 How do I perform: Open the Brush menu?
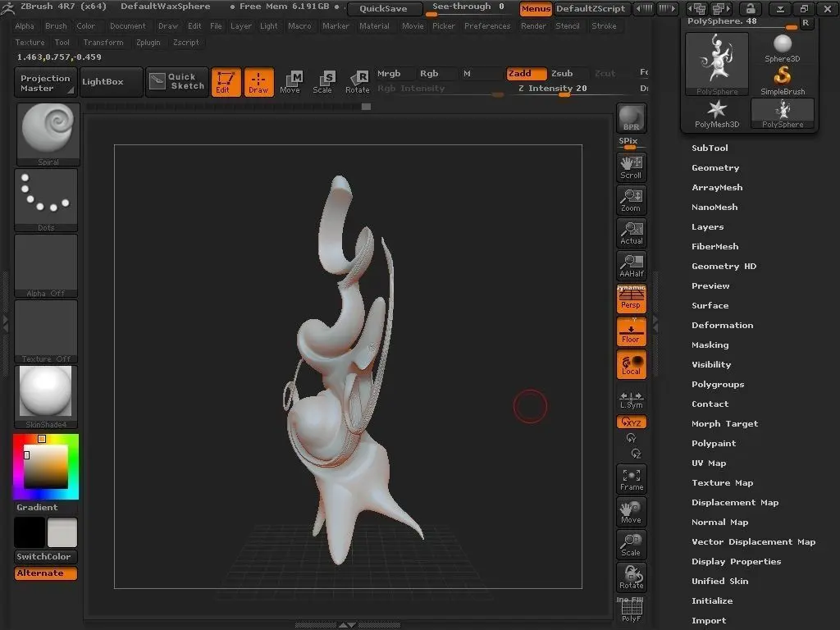(56, 25)
